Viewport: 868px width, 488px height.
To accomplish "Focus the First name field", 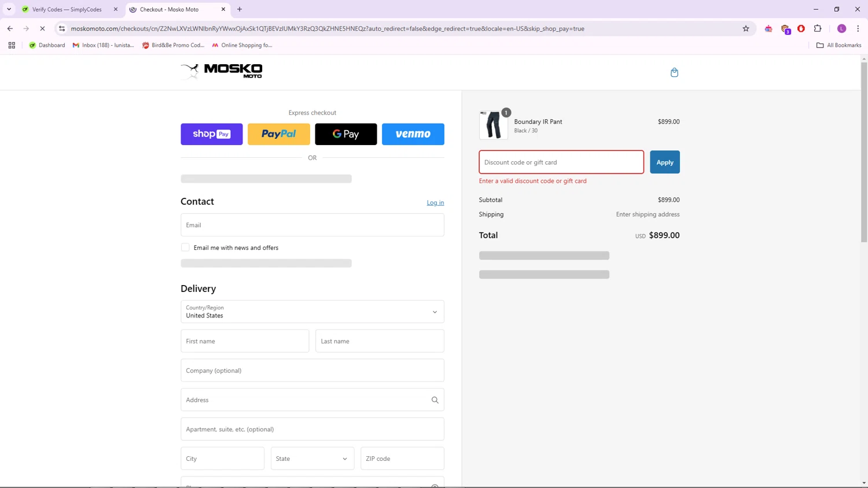I will pos(245,341).
